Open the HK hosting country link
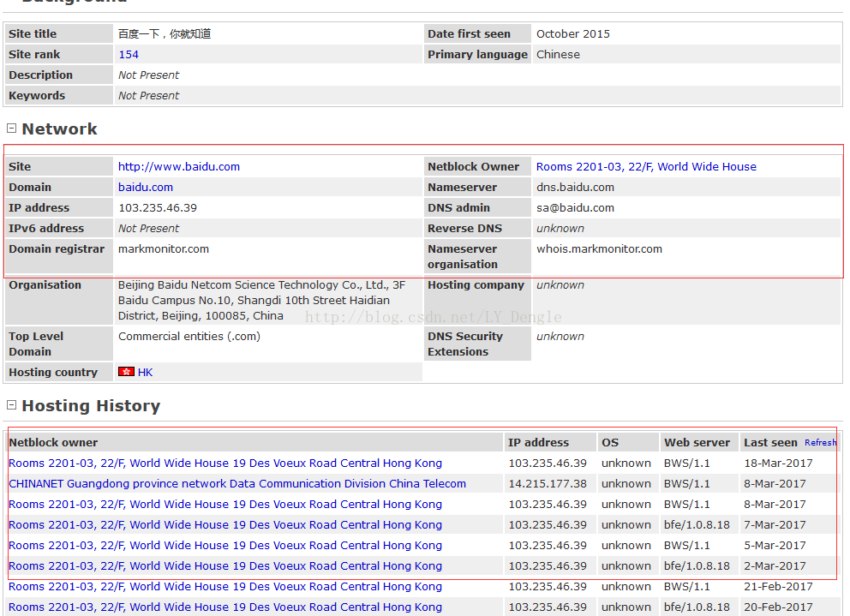The height and width of the screenshot is (616, 850). pos(145,373)
